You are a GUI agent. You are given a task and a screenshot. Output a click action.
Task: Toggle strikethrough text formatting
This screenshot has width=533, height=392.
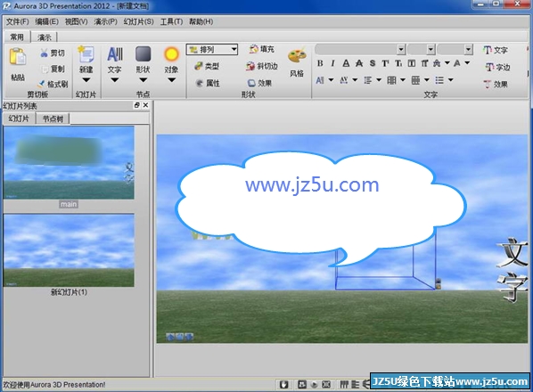(x=359, y=63)
